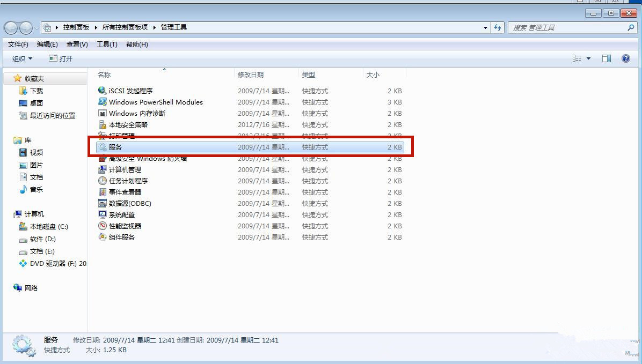
Task: Open the address bar history dropdown
Action: pos(485,27)
